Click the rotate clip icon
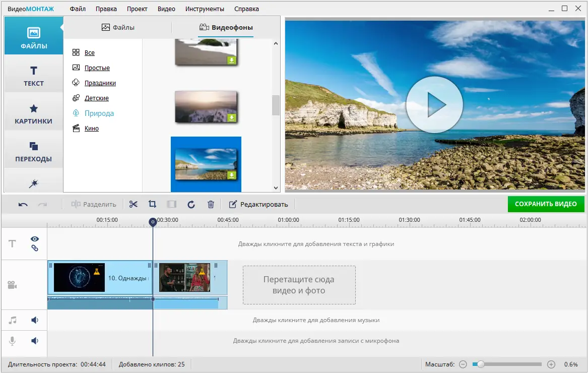Image resolution: width=588 pixels, height=373 pixels. point(191,204)
